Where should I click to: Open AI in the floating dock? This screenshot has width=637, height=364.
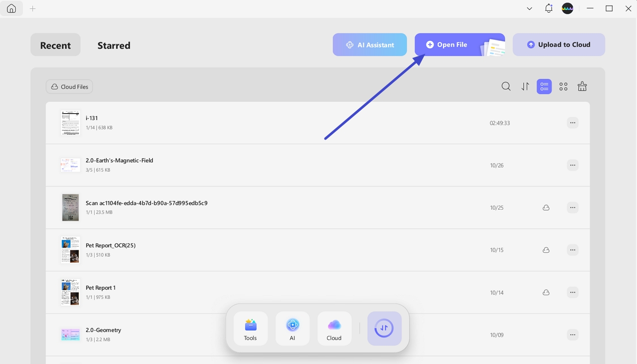click(293, 329)
